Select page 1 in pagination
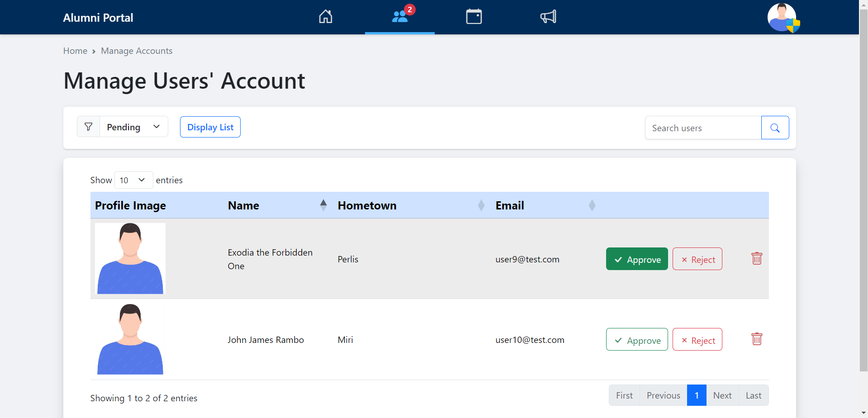The width and height of the screenshot is (868, 418). coord(697,395)
